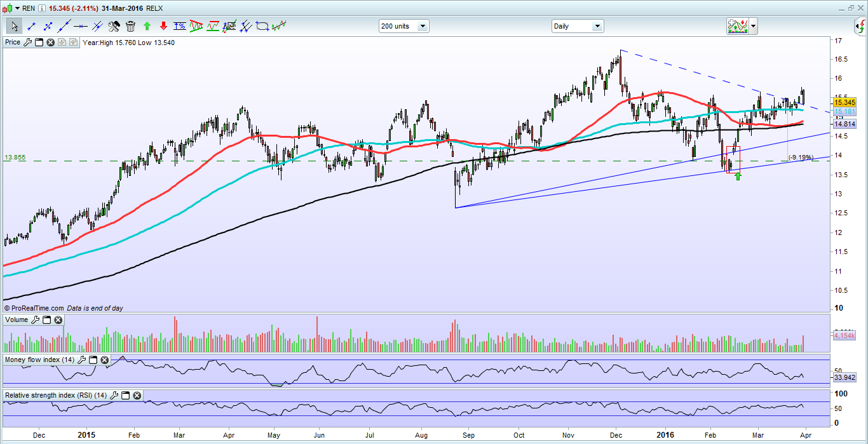
Task: Maximize the RSI indicator panel
Action: pos(125,395)
